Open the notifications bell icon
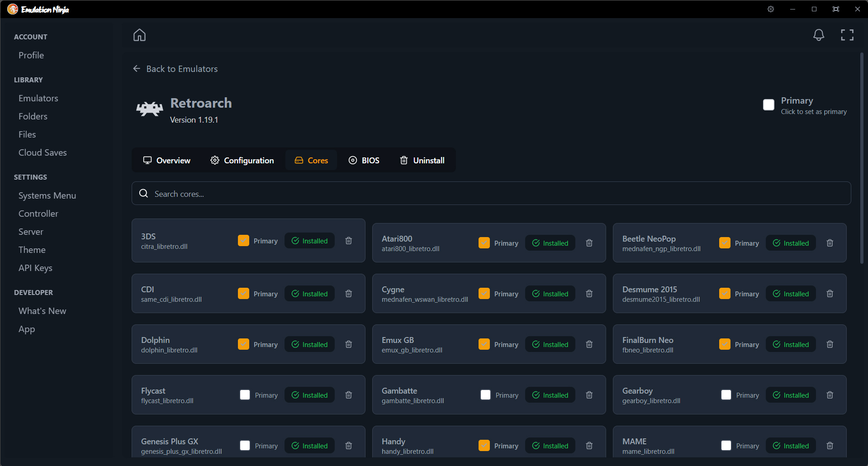This screenshot has width=868, height=466. (x=819, y=35)
